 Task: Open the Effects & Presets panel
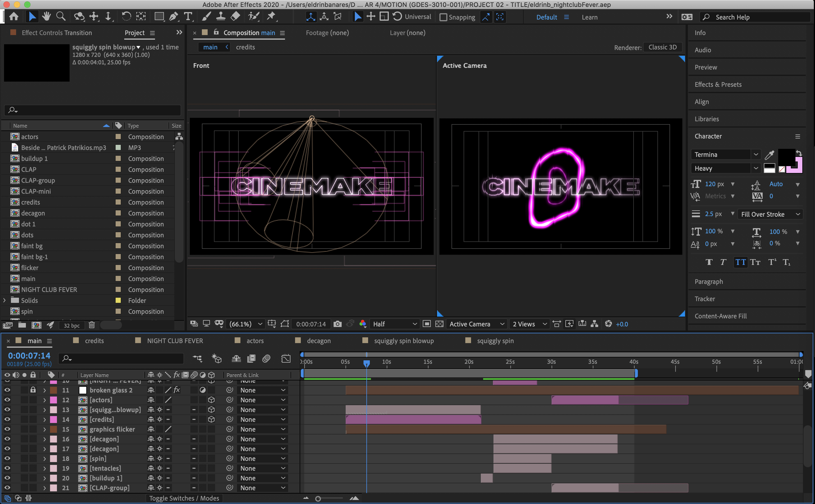[x=718, y=84]
